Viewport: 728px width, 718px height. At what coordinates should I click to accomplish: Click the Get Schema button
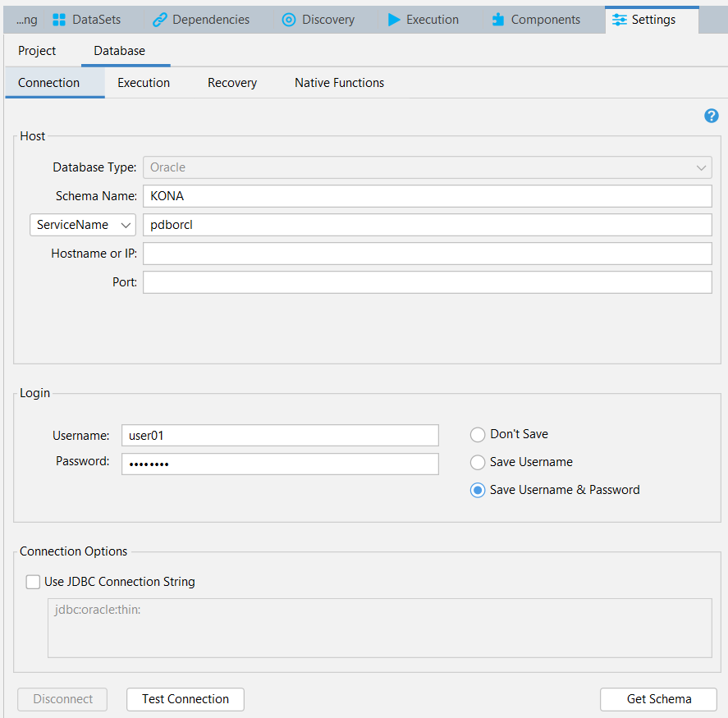click(x=658, y=699)
